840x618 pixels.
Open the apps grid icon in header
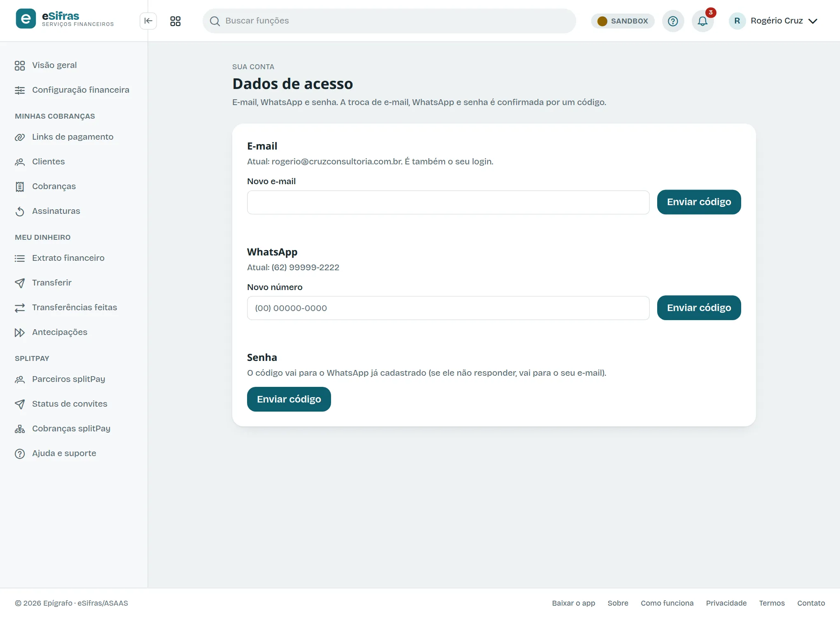point(175,21)
